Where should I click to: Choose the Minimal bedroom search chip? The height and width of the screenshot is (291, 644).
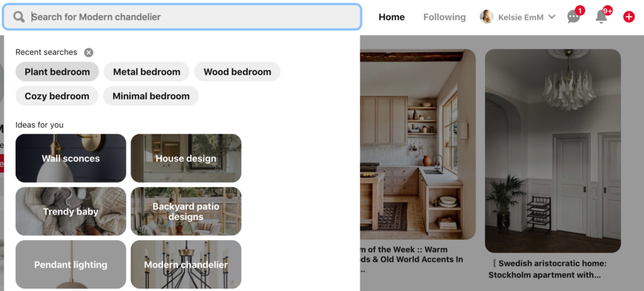click(151, 96)
